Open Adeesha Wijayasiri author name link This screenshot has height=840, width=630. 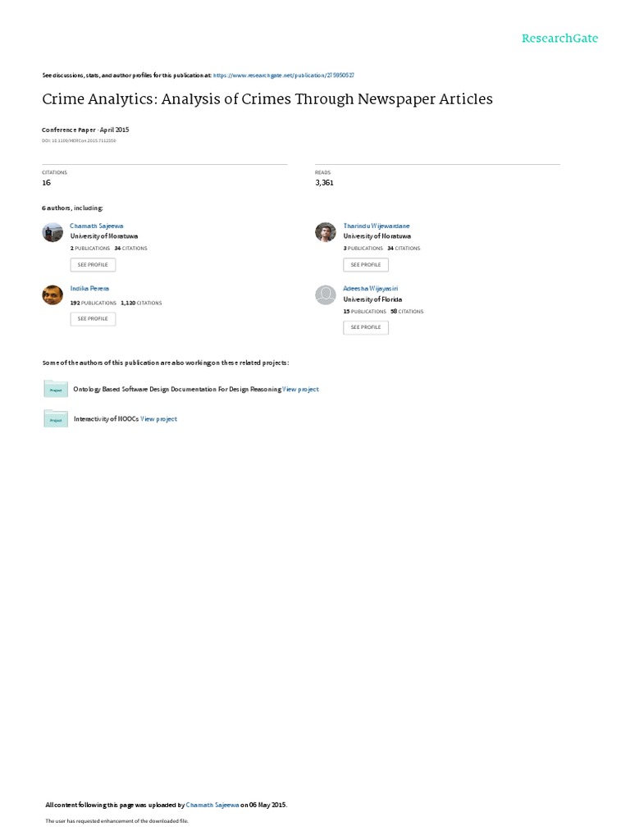370,289
